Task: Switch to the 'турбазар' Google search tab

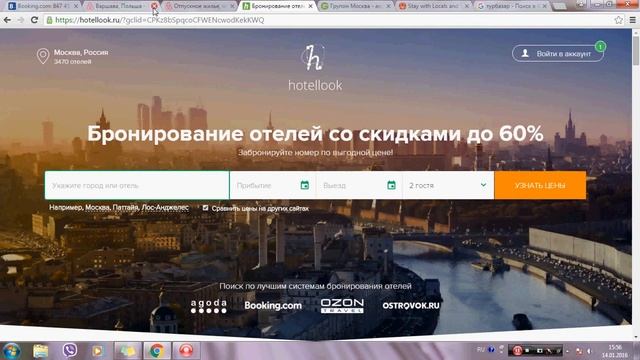Action: (x=511, y=6)
